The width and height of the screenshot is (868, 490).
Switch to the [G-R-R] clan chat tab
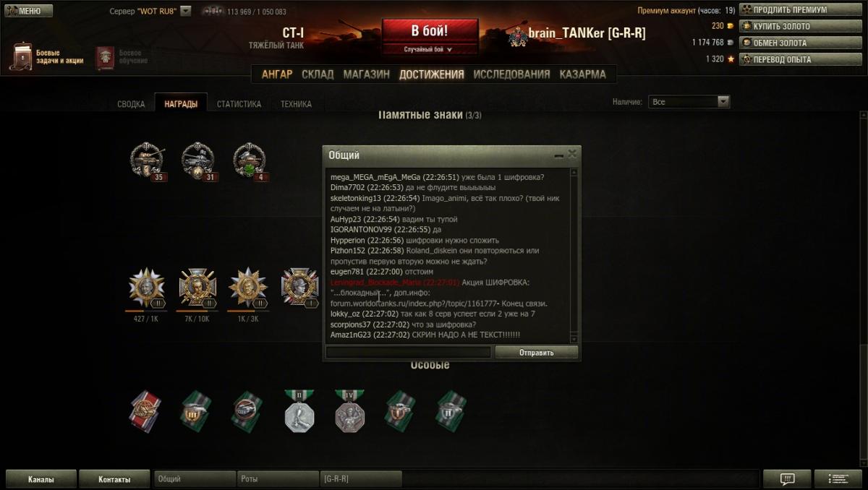click(360, 479)
